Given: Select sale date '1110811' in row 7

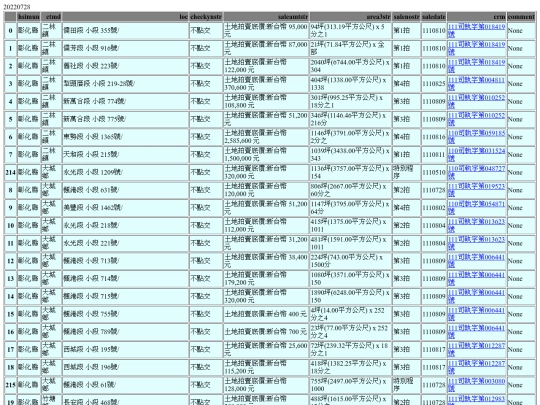Looking at the screenshot, I should (434, 155).
